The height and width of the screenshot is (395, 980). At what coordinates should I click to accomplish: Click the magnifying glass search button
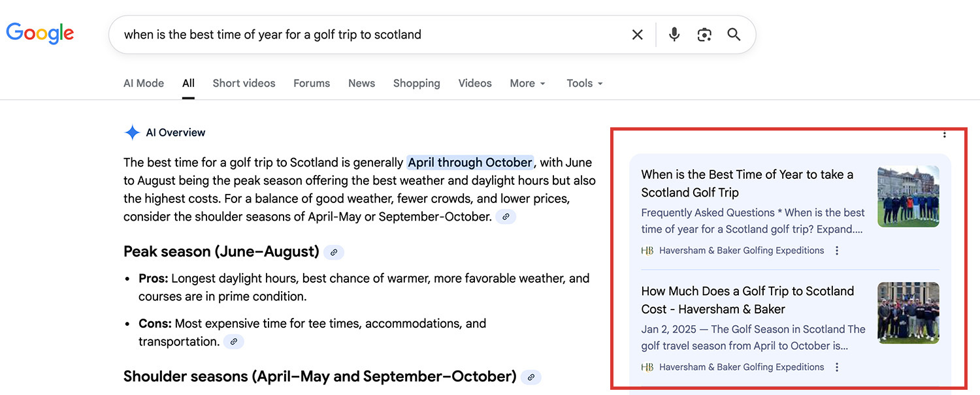[x=734, y=35]
